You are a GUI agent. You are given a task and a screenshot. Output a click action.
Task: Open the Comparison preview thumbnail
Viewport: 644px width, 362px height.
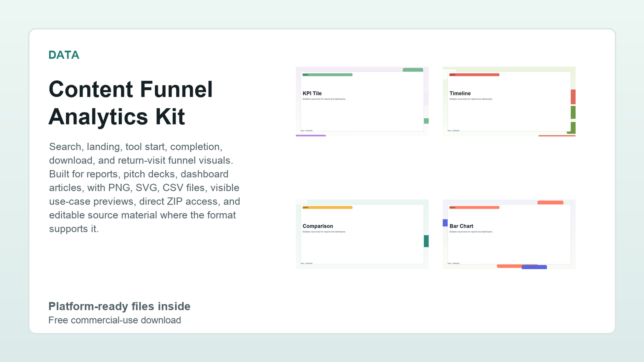(x=362, y=234)
